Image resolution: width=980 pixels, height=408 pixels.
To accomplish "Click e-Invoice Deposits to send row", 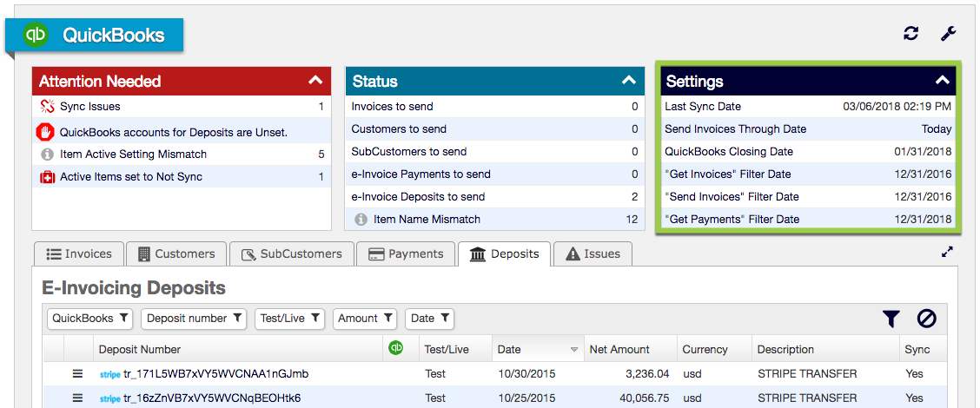I will (495, 197).
